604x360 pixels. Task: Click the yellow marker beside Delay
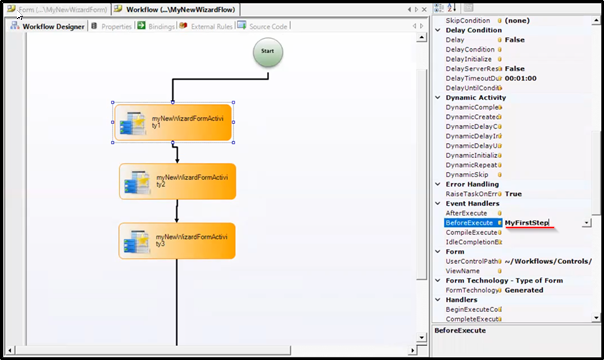pyautogui.click(x=500, y=40)
